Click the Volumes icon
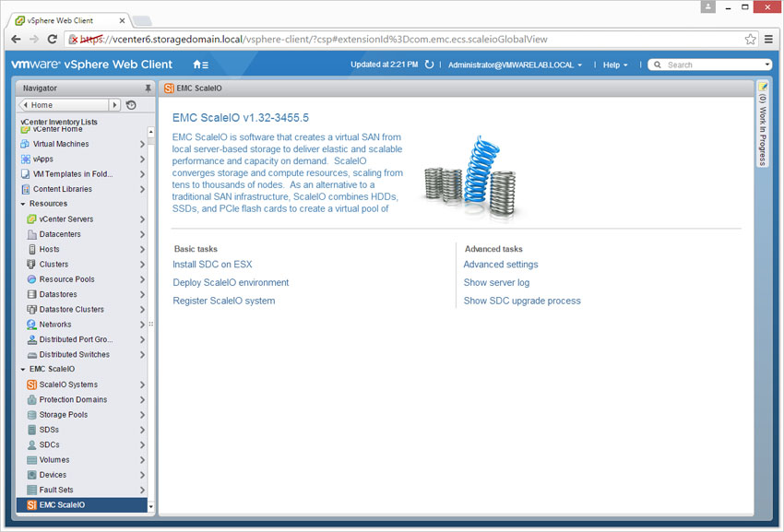784x532 pixels. (31, 459)
